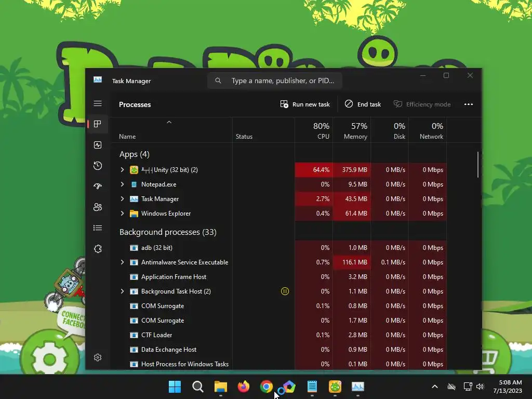Open the Performance page from sidebar
Viewport: 532px width, 399px height.
point(98,145)
